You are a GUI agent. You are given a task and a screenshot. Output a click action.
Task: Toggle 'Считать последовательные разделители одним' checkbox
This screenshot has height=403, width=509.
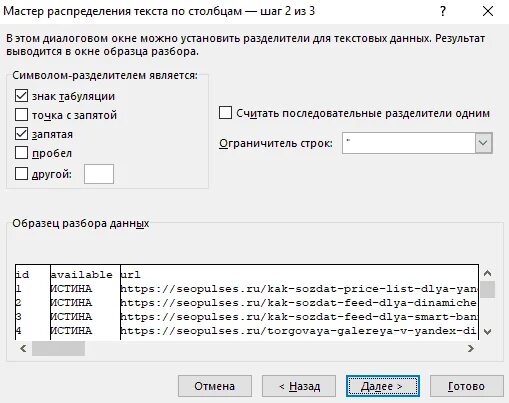[225, 113]
